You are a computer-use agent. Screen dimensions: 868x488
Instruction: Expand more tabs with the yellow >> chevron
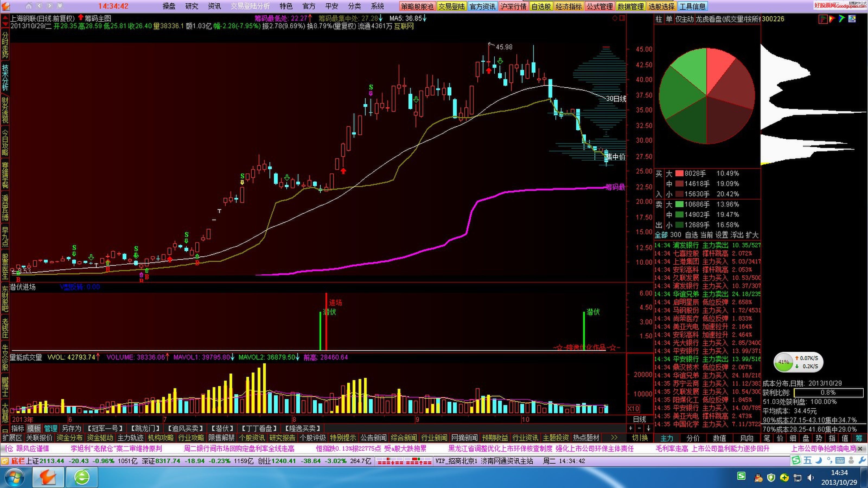614,438
